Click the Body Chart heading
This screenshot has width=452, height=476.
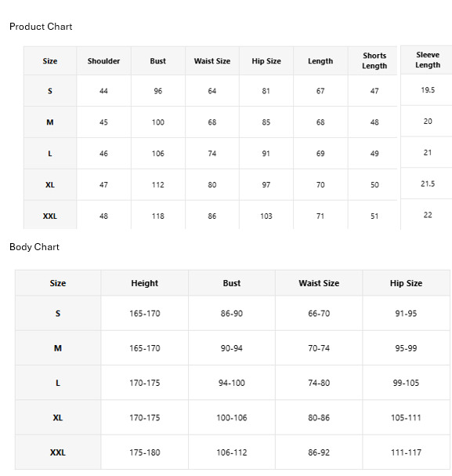34,247
